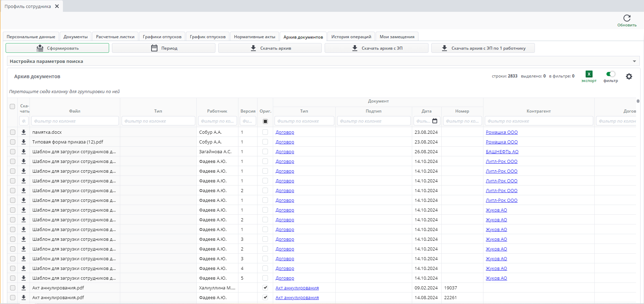Click the Excel экспорт icon

(589, 74)
